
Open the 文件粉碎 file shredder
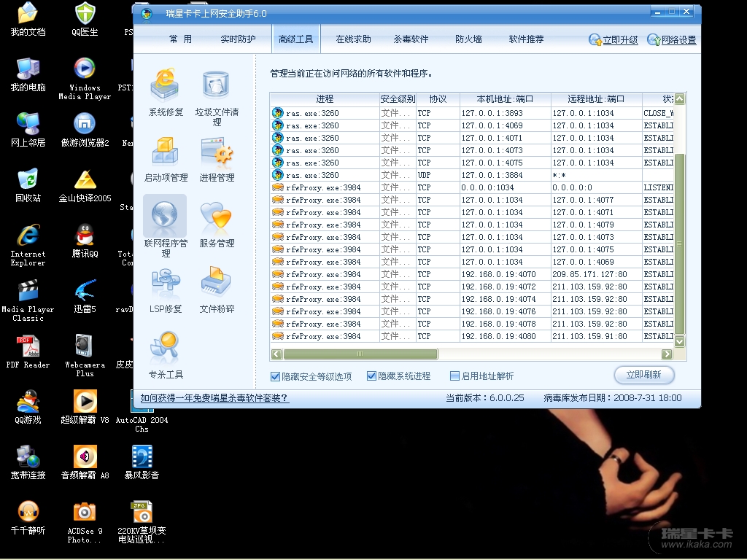coord(217,290)
